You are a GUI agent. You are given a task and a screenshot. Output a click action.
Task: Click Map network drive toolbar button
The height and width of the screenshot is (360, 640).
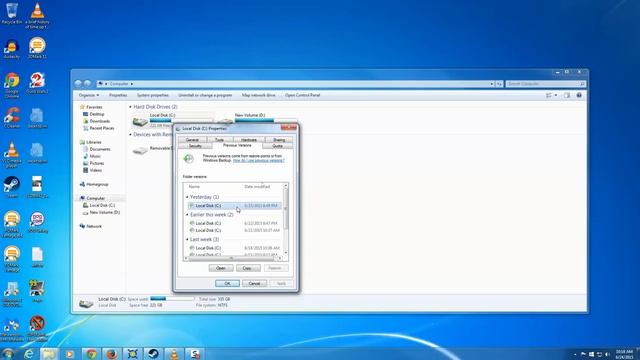pos(258,95)
